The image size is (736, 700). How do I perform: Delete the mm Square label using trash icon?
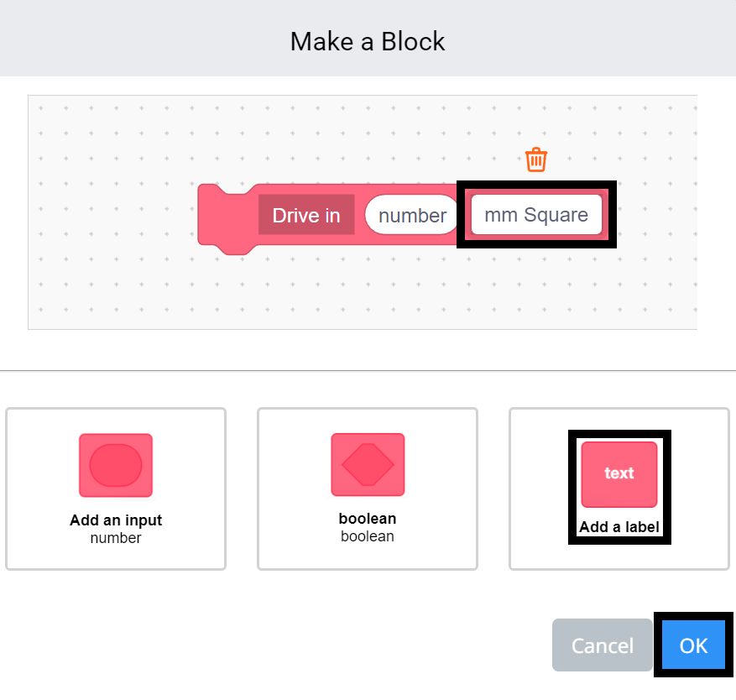point(535,159)
